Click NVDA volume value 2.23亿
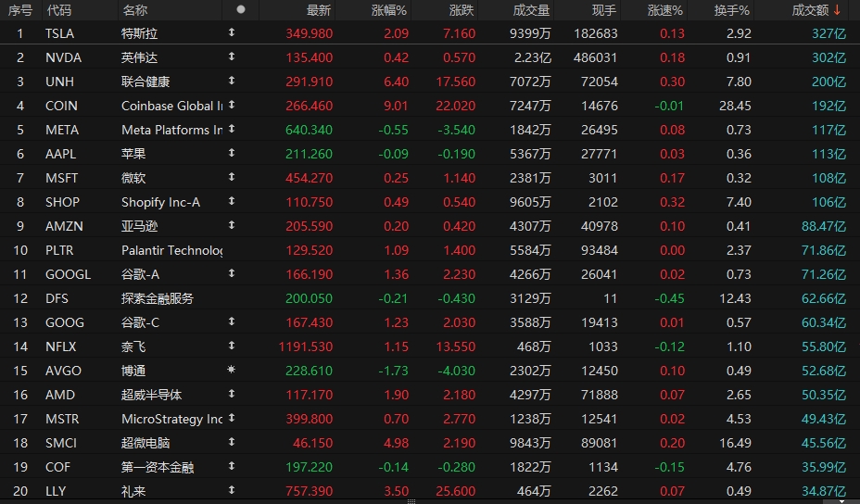Viewport: 860px width, 504px height. pyautogui.click(x=532, y=57)
